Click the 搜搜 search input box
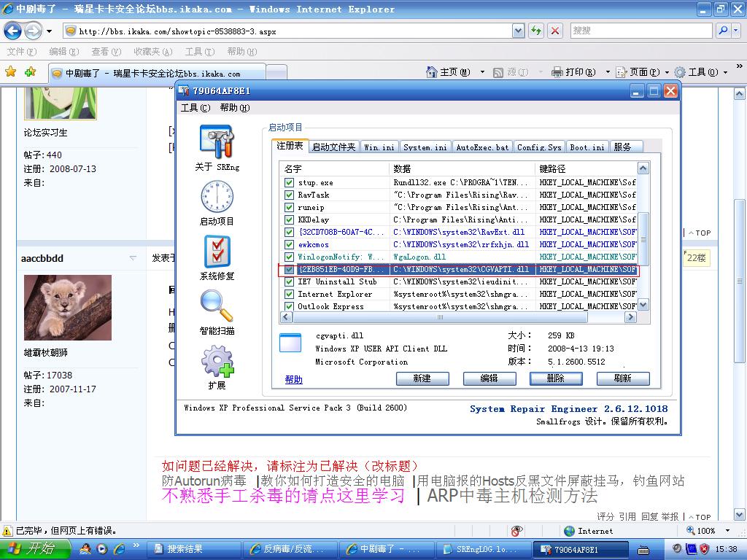Image resolution: width=747 pixels, height=560 pixels. click(640, 31)
